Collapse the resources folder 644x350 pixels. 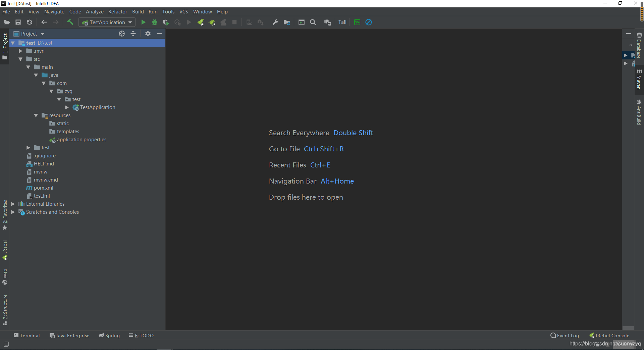(36, 115)
